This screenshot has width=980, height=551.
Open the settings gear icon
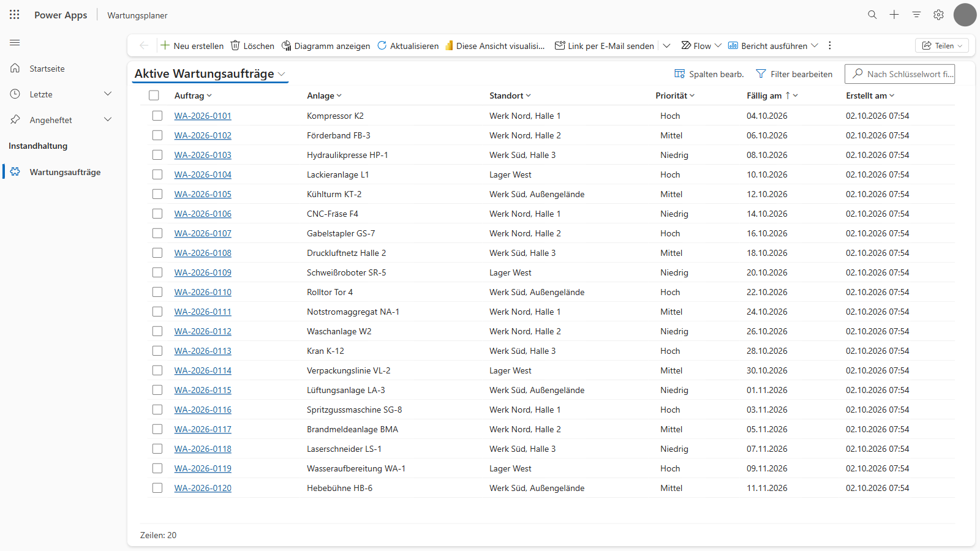[x=938, y=15]
